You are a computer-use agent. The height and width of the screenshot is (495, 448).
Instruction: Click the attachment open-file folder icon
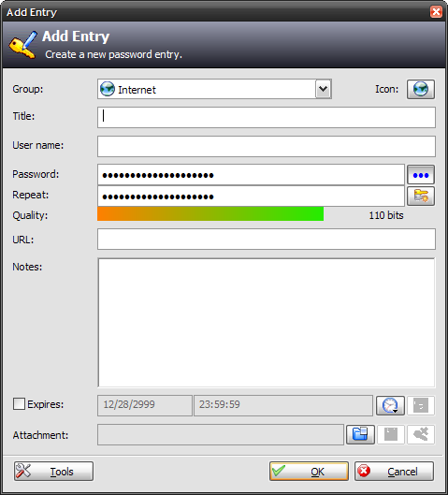pos(360,434)
